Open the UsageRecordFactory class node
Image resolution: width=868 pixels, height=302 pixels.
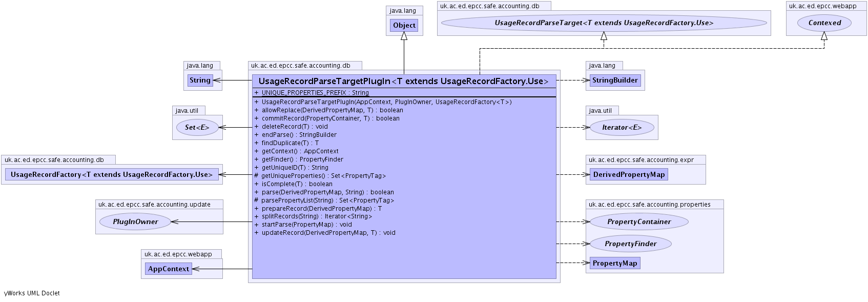click(x=112, y=175)
